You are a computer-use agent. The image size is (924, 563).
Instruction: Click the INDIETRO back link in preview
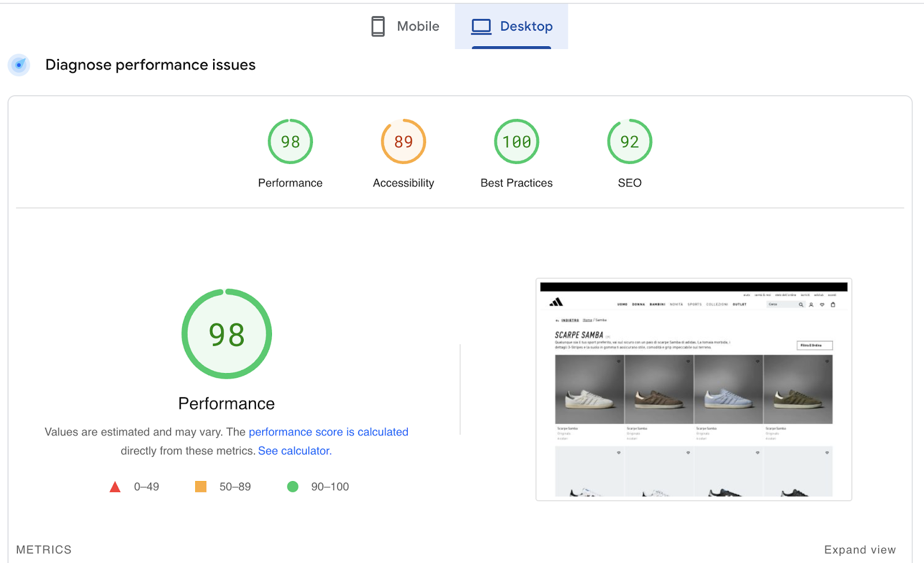[570, 320]
